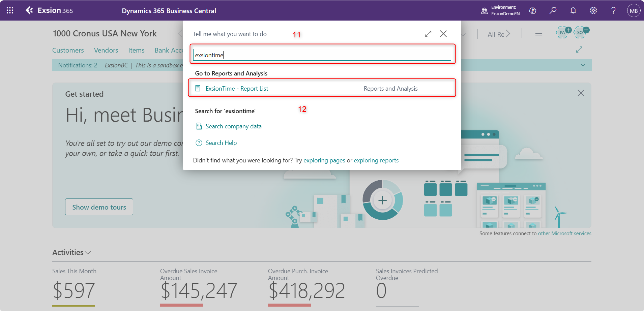This screenshot has width=644, height=311.
Task: Open the Copilot icon in the top bar
Action: coord(533,10)
